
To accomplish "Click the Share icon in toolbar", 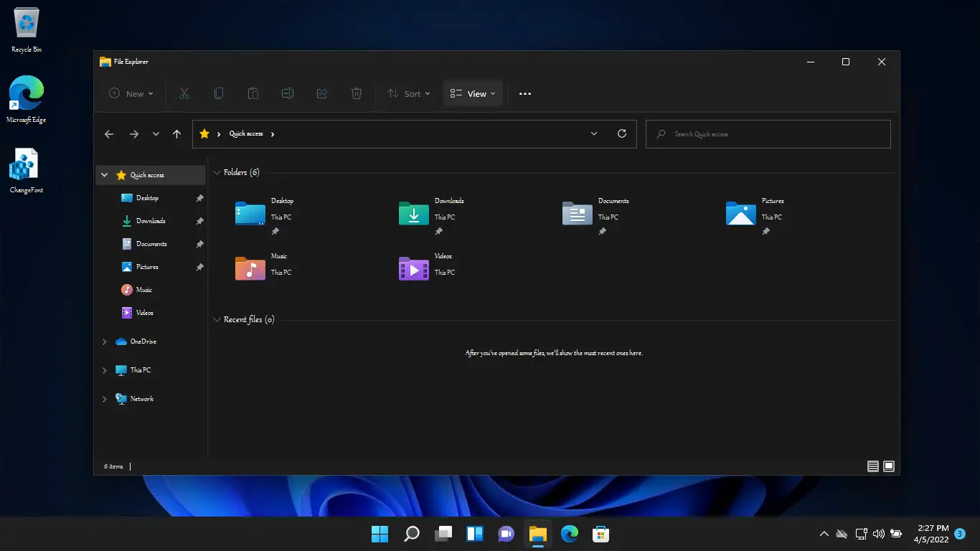I will click(322, 93).
